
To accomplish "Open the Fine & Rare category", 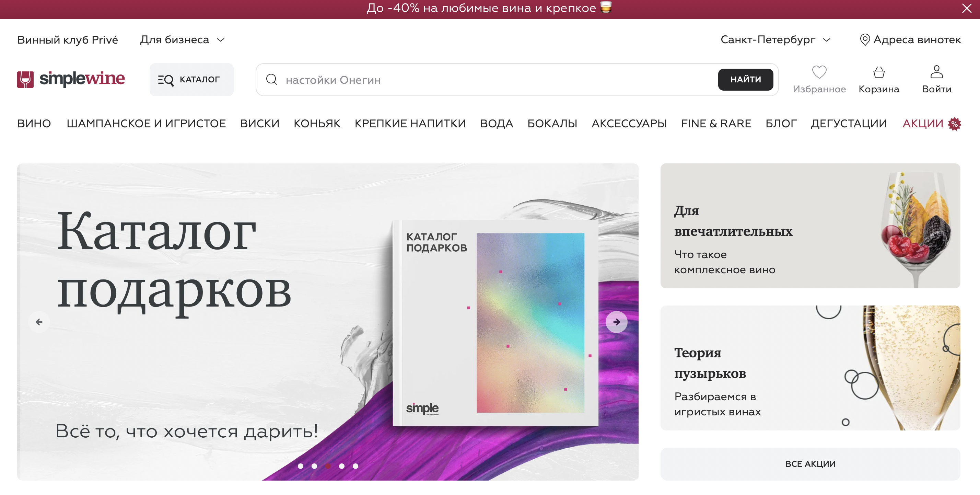I will pyautogui.click(x=716, y=124).
